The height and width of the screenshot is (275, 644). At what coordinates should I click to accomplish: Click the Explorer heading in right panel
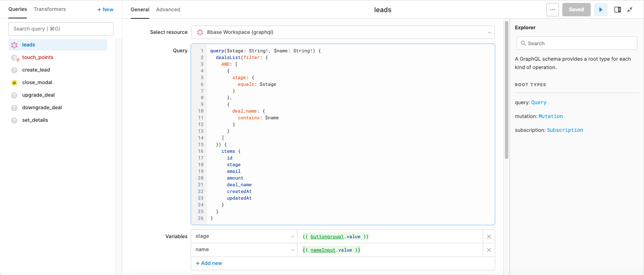click(x=525, y=28)
